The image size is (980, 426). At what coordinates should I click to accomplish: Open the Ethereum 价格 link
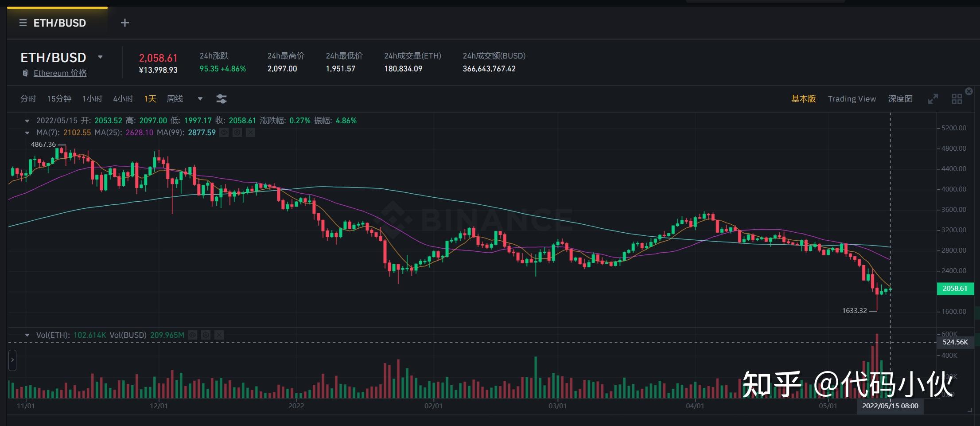[60, 73]
